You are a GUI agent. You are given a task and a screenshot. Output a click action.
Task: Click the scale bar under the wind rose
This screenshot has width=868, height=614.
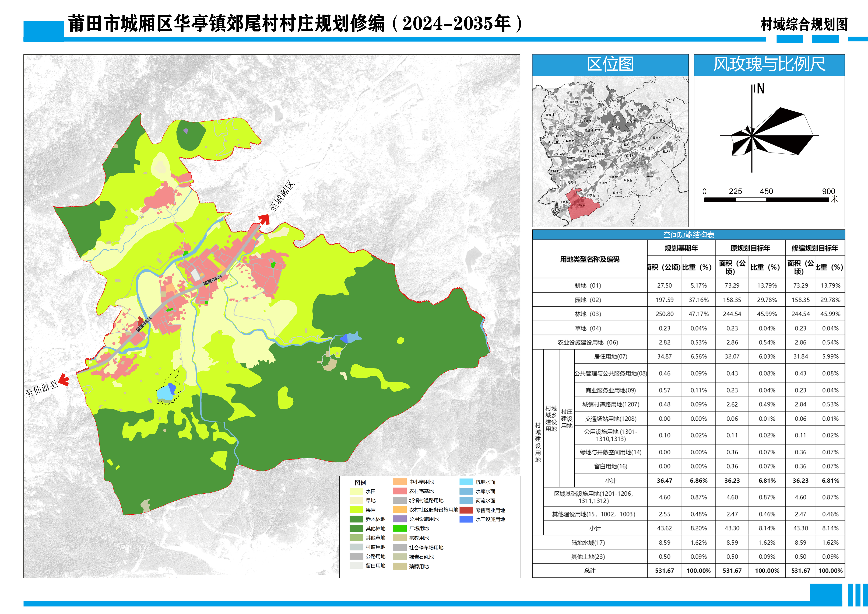pos(766,200)
